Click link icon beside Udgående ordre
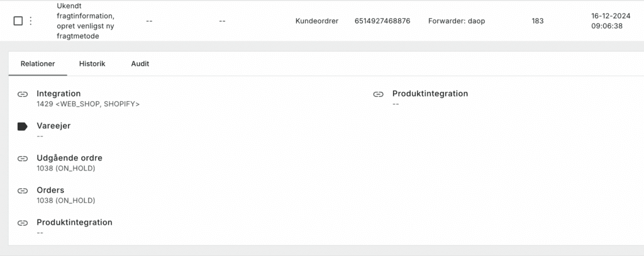This screenshot has height=256, width=644. [23, 159]
